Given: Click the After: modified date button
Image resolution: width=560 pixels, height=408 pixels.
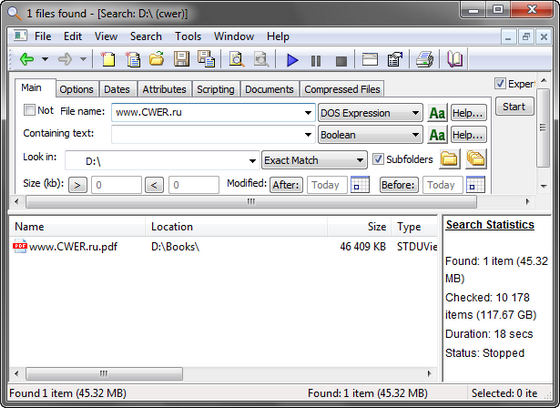Looking at the screenshot, I should (286, 185).
